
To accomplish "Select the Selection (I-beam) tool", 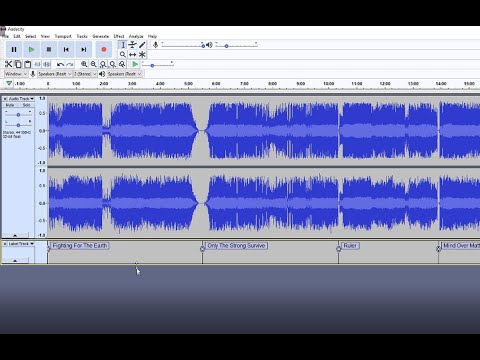I will click(x=123, y=45).
